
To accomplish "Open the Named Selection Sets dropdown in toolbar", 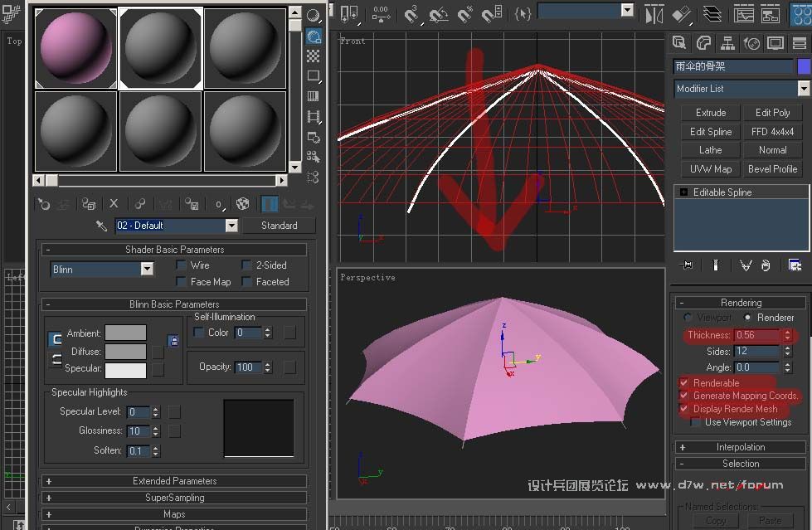I will click(626, 10).
